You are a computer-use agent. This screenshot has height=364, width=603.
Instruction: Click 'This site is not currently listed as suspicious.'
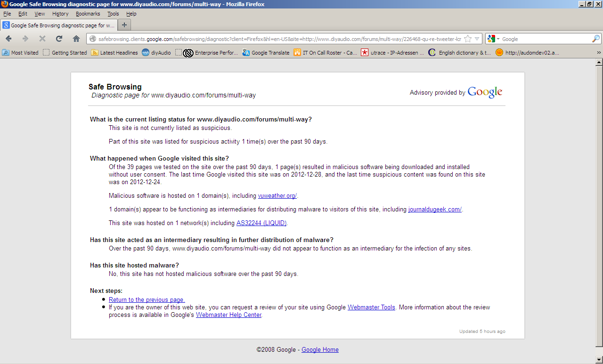pos(170,128)
